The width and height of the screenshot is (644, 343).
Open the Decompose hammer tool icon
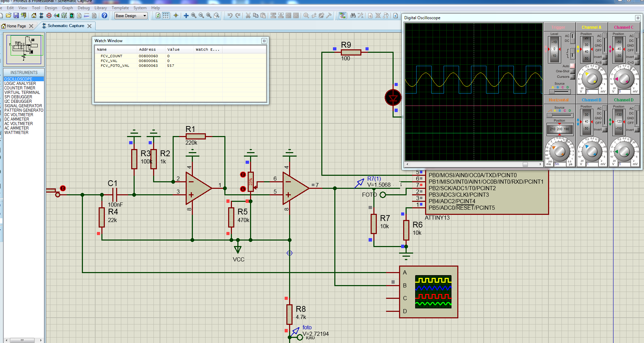coord(329,15)
